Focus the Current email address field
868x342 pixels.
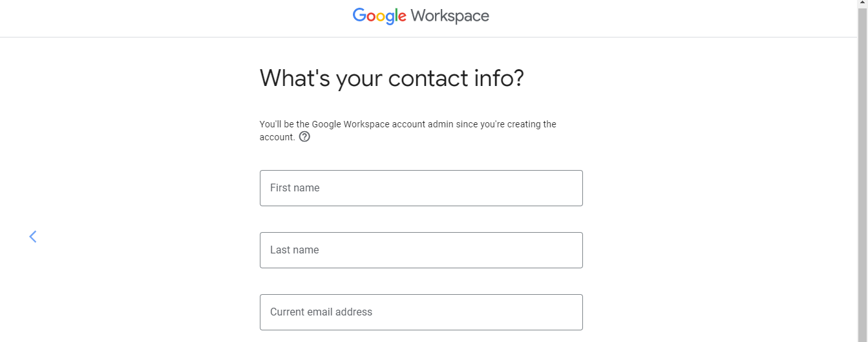tap(421, 312)
